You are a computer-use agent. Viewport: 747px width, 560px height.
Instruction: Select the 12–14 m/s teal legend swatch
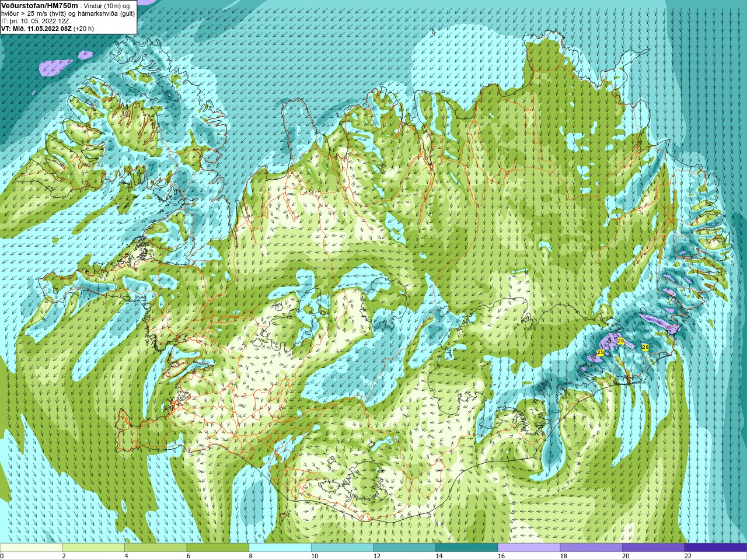click(404, 548)
